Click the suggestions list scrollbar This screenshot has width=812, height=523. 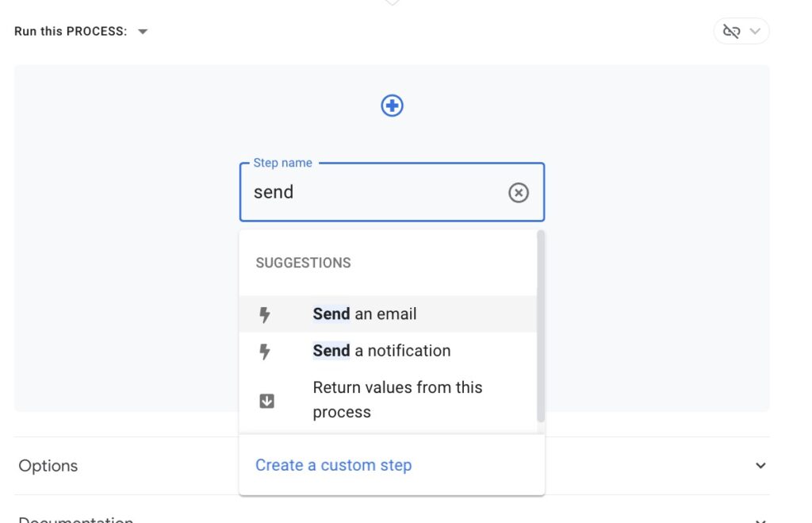pos(541,326)
